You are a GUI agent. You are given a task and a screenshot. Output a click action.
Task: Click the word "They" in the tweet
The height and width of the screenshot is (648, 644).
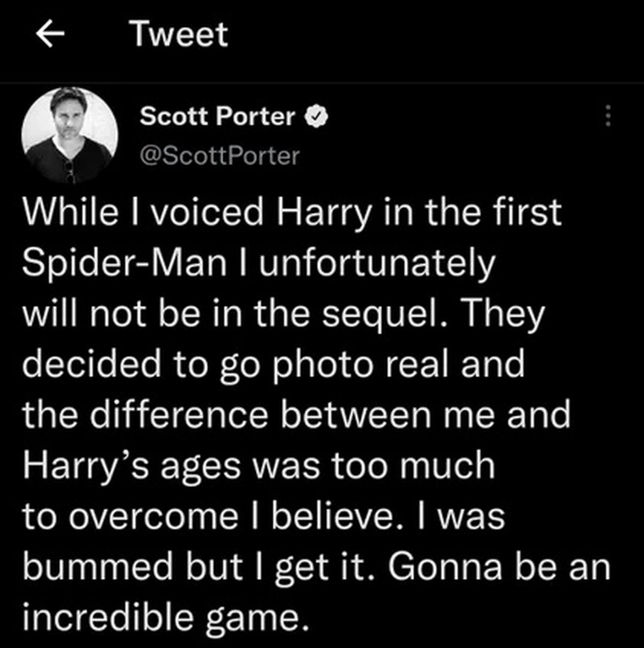coord(502,313)
